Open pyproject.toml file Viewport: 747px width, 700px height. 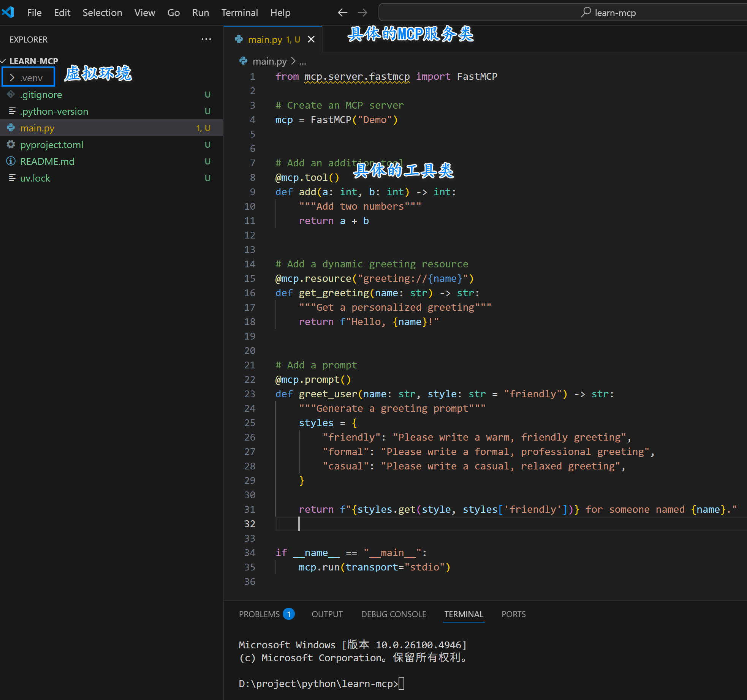[x=52, y=145]
